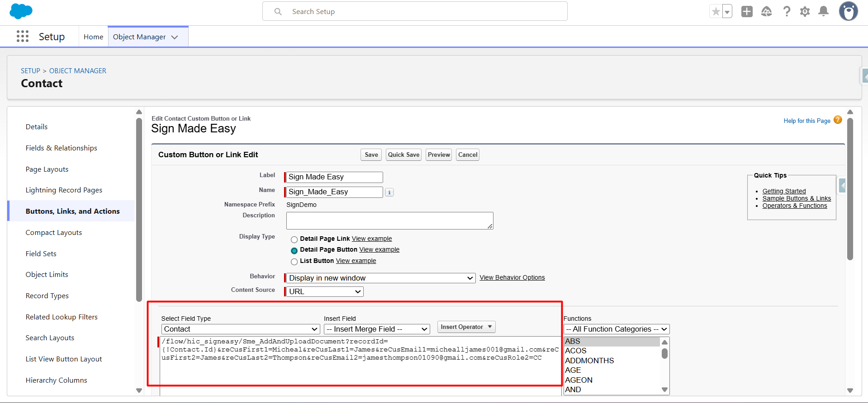Image resolution: width=868 pixels, height=403 pixels.
Task: Open the Trailhead guidance icon
Action: (x=766, y=12)
